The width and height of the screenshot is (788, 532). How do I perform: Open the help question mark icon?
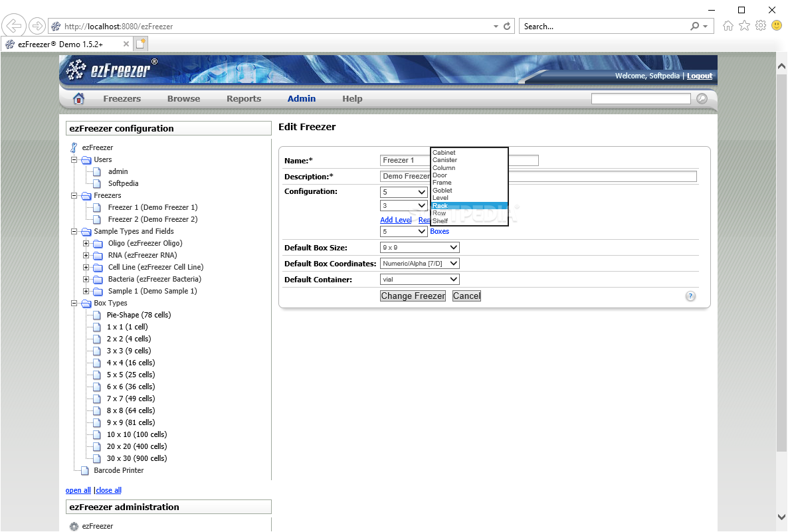click(690, 296)
